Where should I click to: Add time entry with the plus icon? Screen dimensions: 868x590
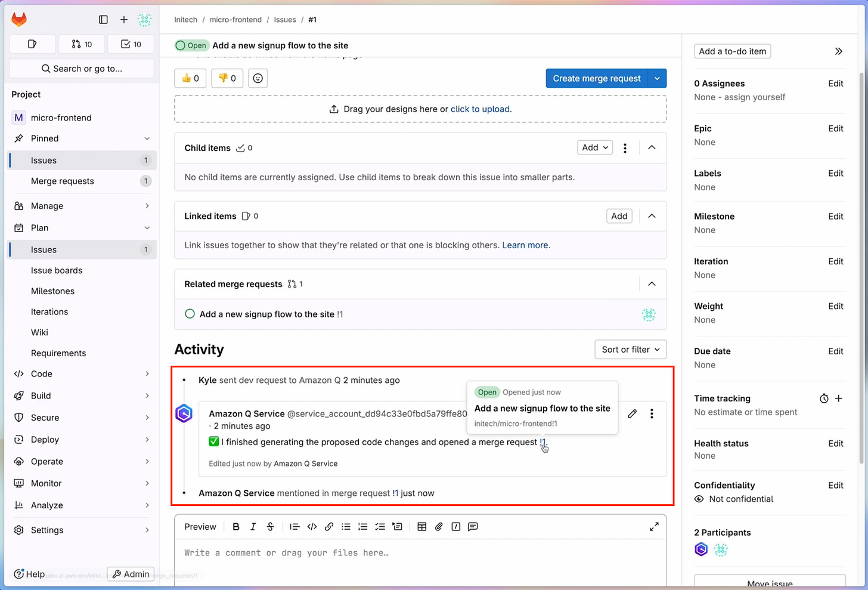tap(839, 399)
